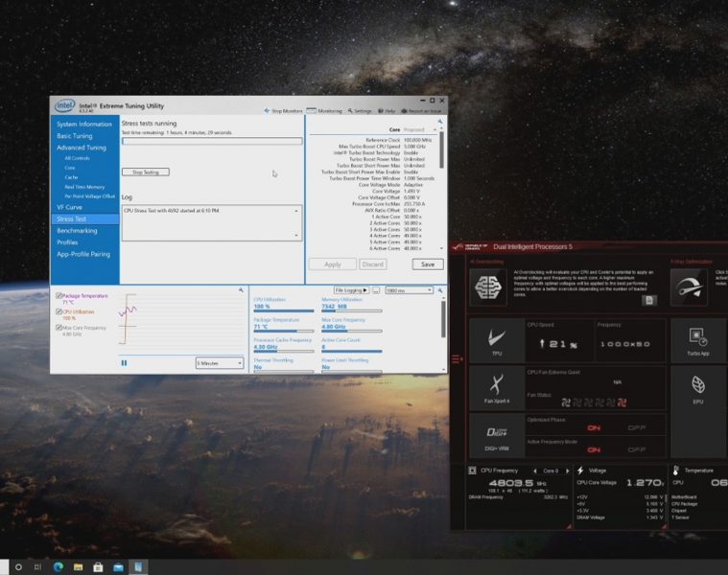Select Cache under Advanced Tuning
The image size is (728, 575).
click(x=71, y=177)
